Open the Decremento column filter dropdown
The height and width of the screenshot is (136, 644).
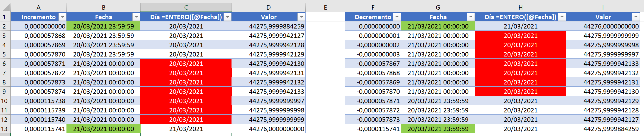coord(397,17)
